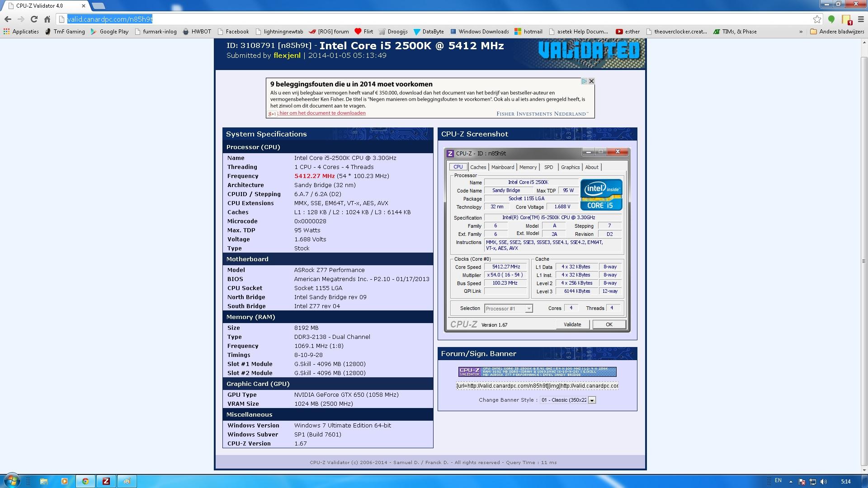Viewport: 868px width, 488px height.
Task: Click the address bar URL field
Action: [x=434, y=19]
